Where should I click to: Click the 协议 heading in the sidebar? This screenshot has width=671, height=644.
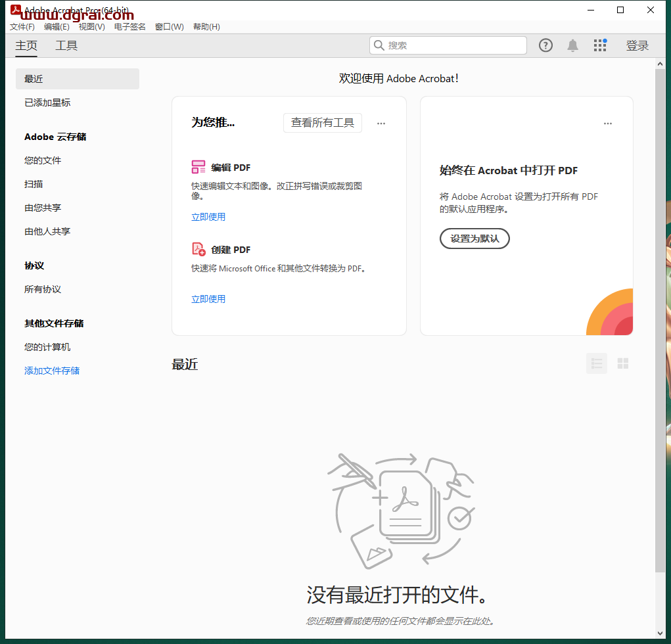coord(34,265)
